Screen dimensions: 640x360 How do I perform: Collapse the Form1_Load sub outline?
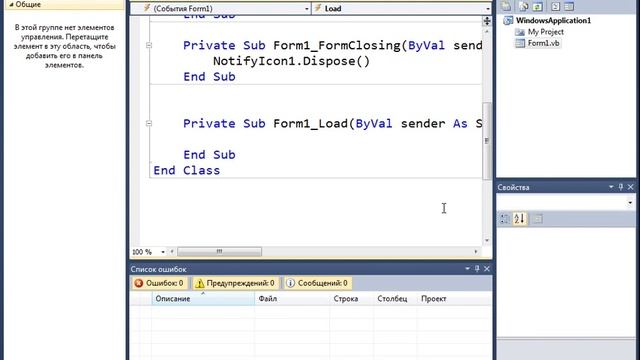(149, 123)
